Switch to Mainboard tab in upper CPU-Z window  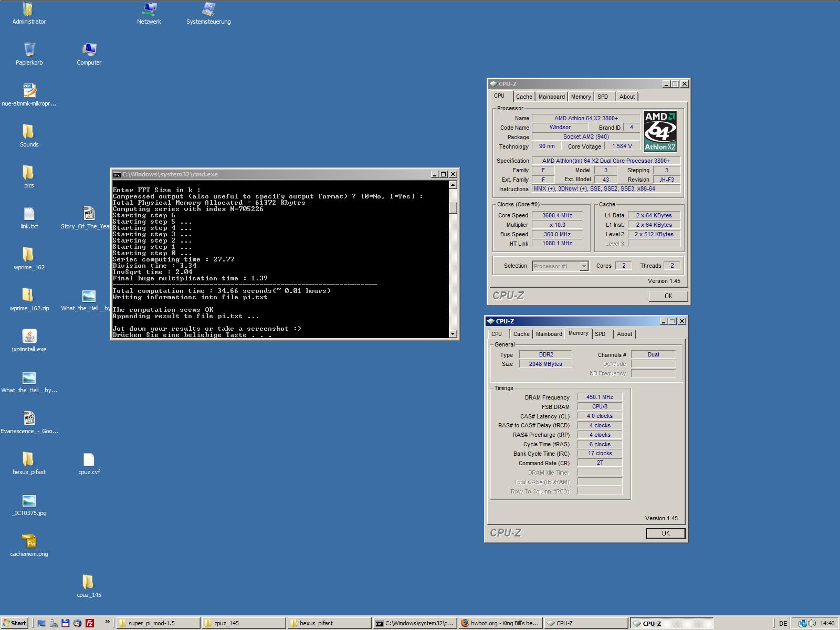click(551, 97)
